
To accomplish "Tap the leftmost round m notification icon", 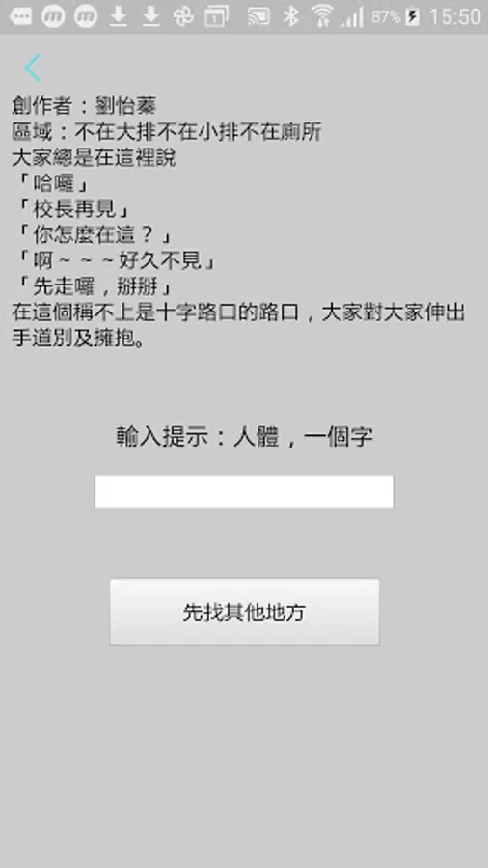I will click(53, 16).
